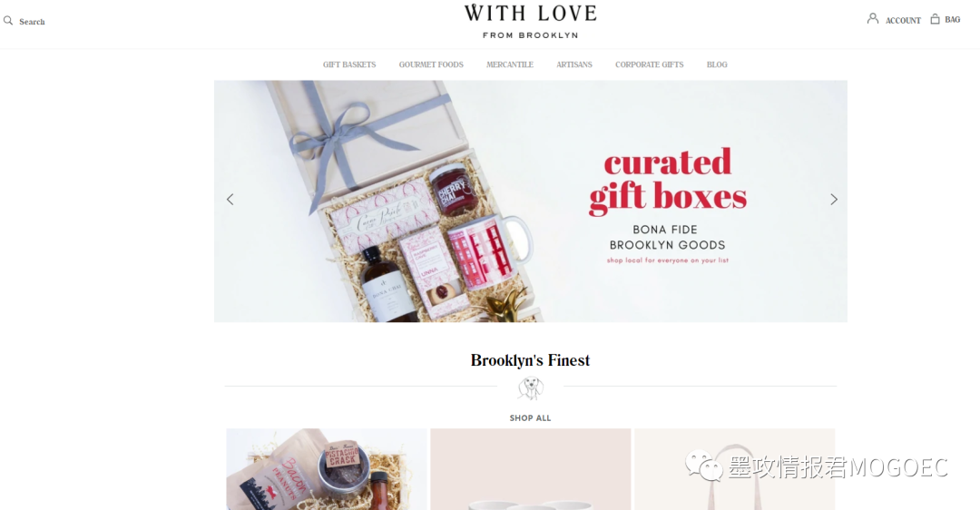The width and height of the screenshot is (980, 510).
Task: Open the Bacon Peanuts gift box thumbnail
Action: [x=327, y=469]
